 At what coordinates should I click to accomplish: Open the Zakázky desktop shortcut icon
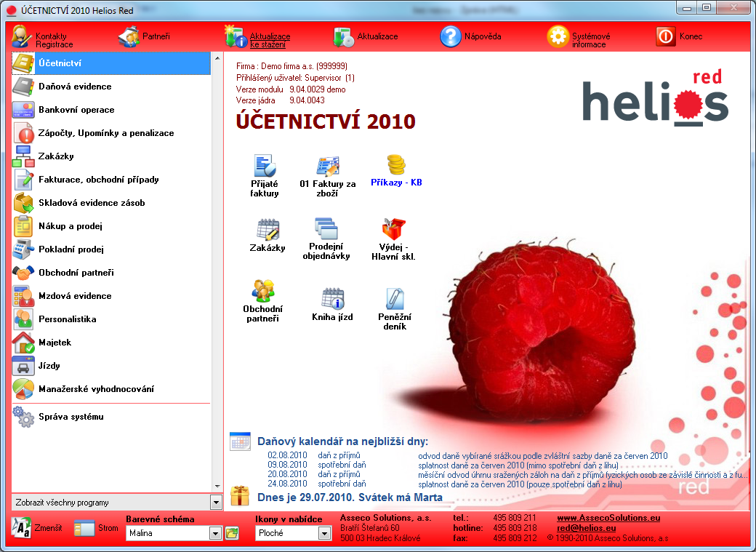(x=268, y=230)
